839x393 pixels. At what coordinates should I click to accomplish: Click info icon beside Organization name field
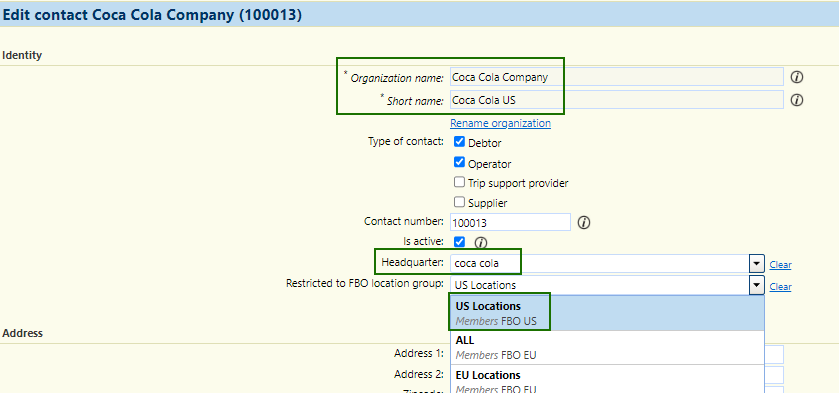(797, 77)
